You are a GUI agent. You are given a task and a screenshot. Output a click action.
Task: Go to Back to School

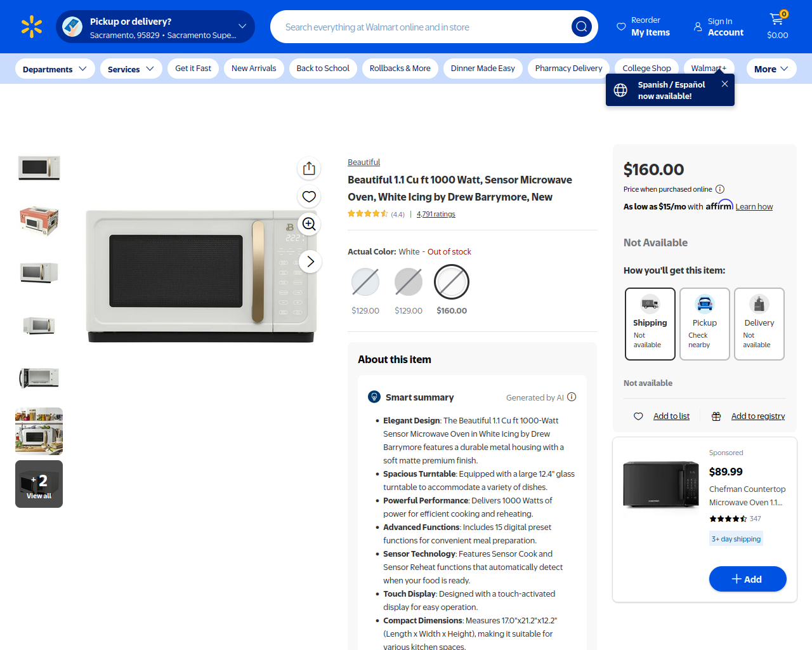[x=323, y=69]
